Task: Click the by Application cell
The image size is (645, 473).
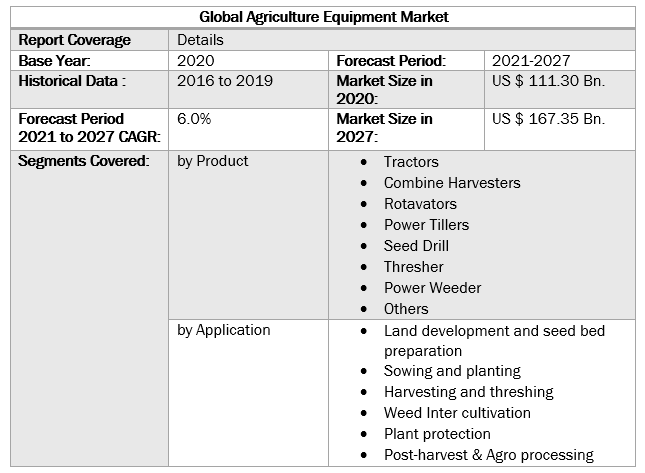Action: pos(224,329)
